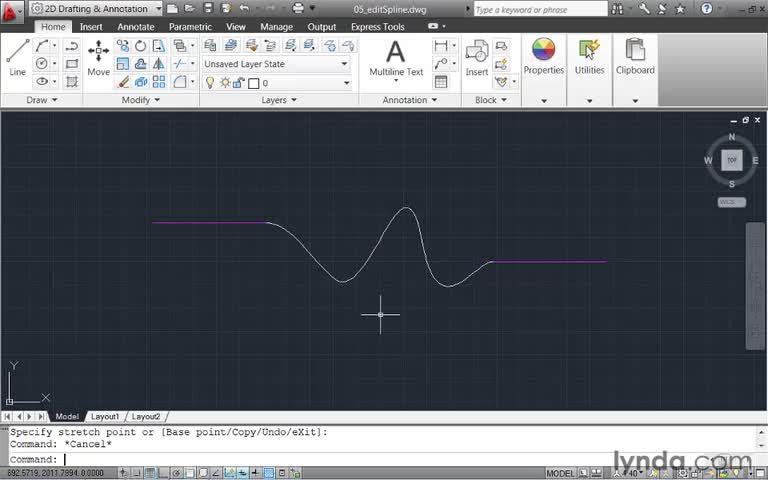Toggle Grid Display in status bar

(x=150, y=473)
